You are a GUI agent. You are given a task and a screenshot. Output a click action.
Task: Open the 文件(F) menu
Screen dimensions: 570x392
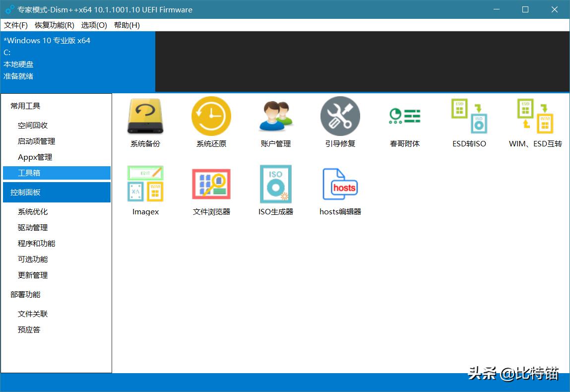point(16,25)
